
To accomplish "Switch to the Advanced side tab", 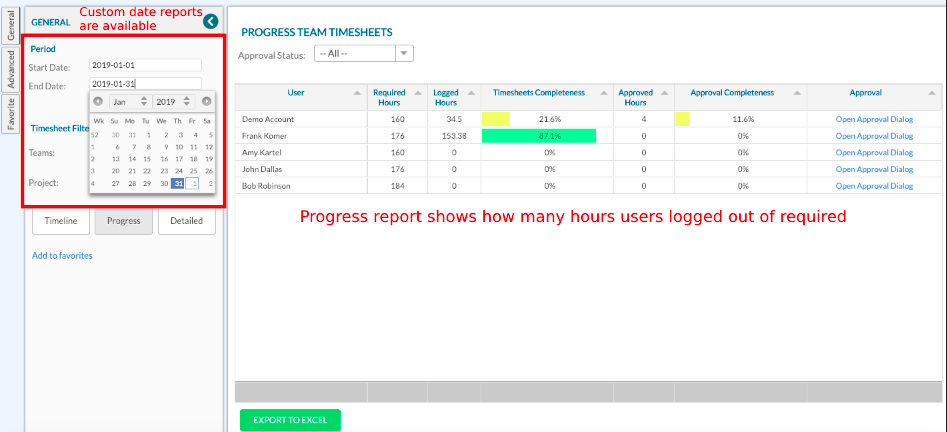I will click(x=11, y=70).
